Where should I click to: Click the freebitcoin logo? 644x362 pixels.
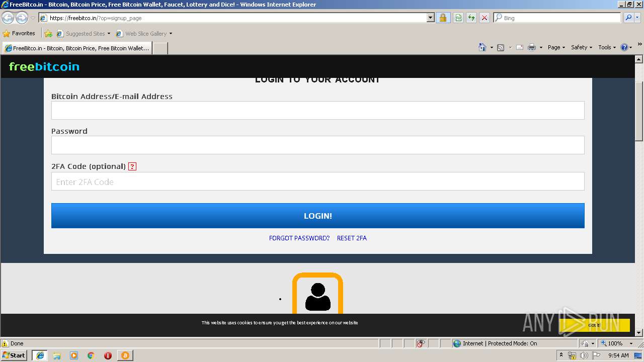pyautogui.click(x=44, y=66)
